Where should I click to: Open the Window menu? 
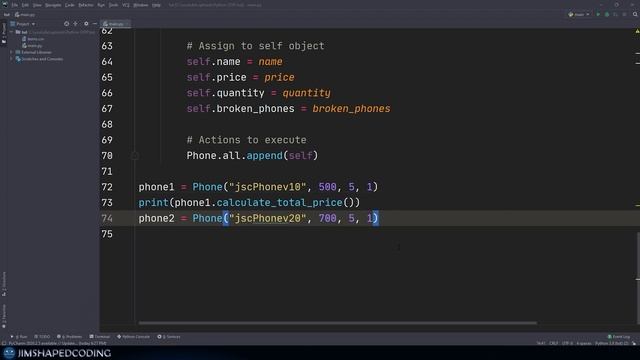(141, 5)
